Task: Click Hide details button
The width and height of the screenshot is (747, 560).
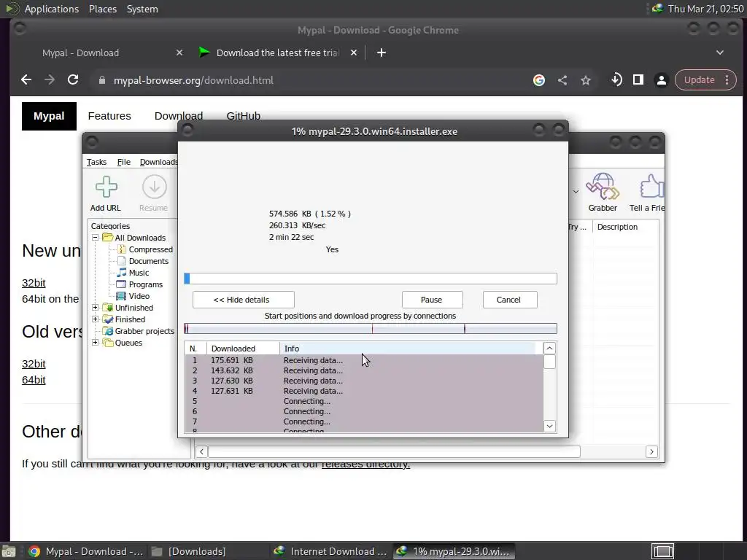Action: coord(244,300)
